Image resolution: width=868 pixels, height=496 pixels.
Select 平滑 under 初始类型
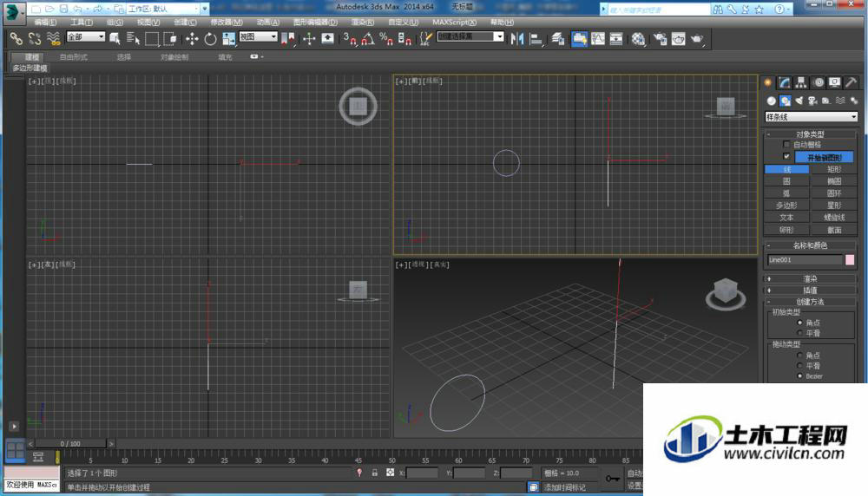point(800,333)
